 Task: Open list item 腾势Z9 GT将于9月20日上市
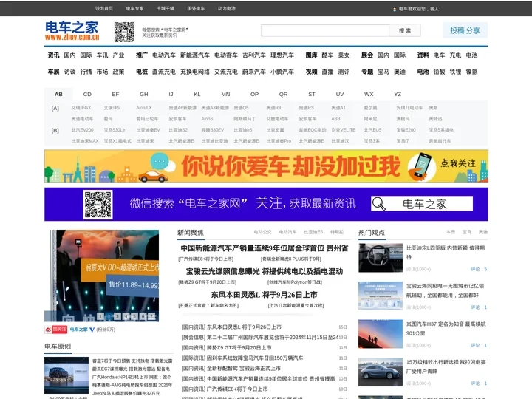tap(239, 348)
